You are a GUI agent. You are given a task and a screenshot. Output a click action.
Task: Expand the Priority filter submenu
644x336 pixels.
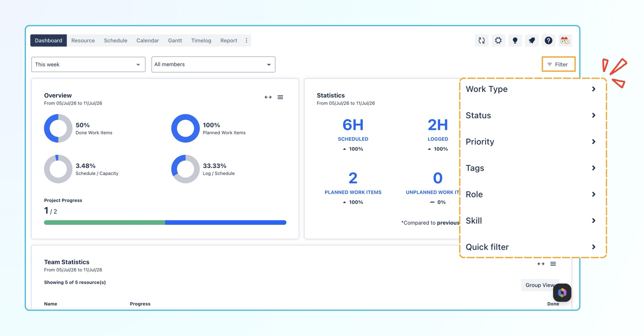pyautogui.click(x=531, y=142)
